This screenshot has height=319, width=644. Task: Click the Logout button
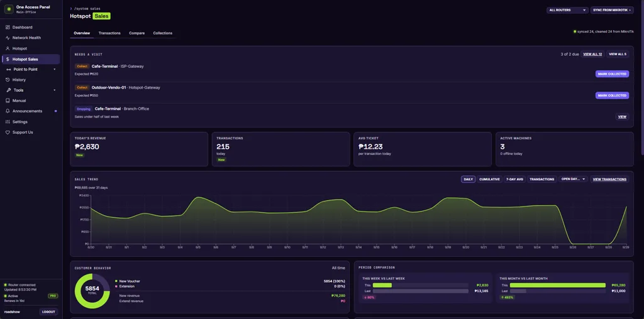point(48,312)
